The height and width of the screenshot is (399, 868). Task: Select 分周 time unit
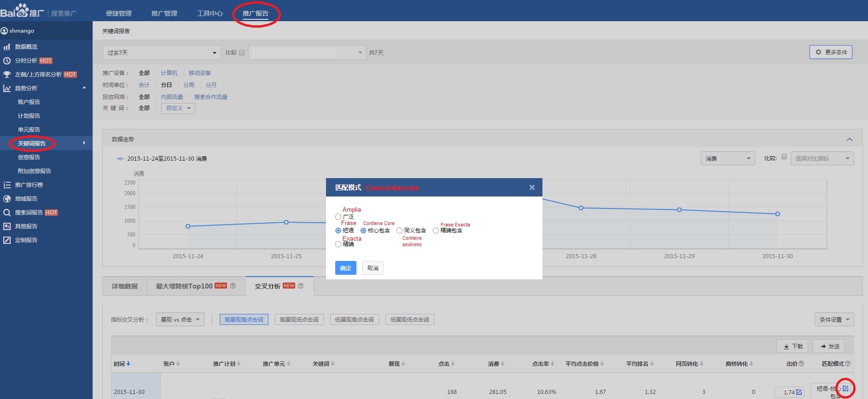(x=189, y=85)
